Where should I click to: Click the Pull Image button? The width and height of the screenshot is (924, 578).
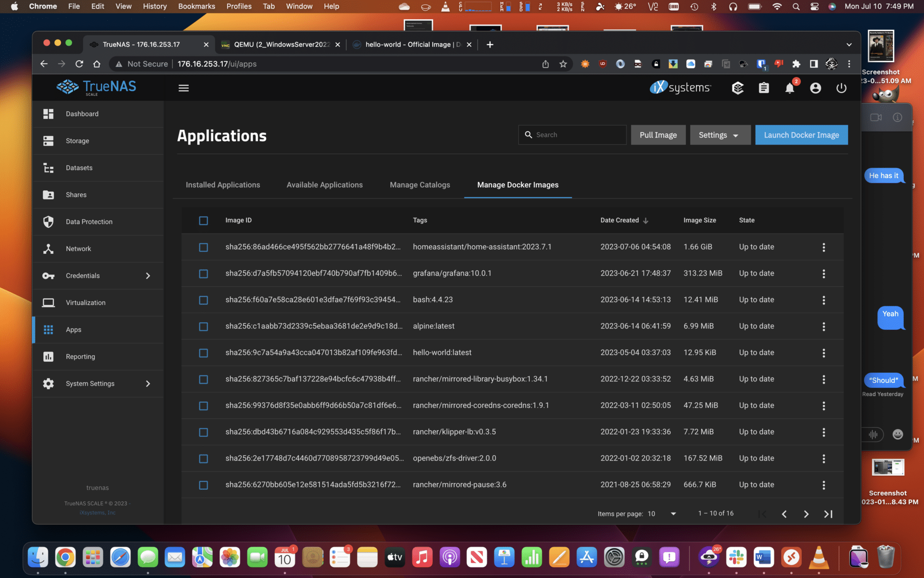pos(658,135)
